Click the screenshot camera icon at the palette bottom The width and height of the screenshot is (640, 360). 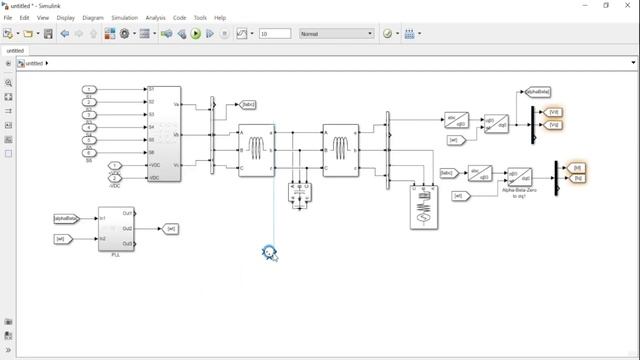pyautogui.click(x=8, y=322)
